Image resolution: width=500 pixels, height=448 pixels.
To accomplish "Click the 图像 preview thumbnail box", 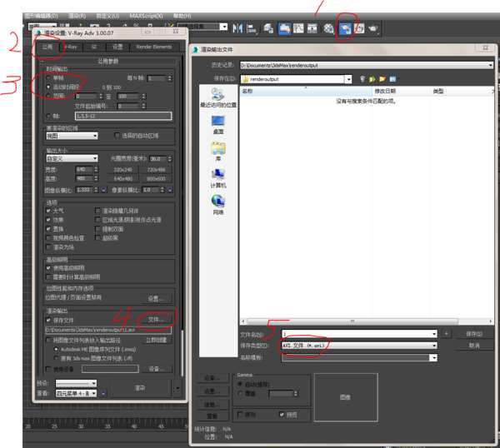I will point(346,397).
